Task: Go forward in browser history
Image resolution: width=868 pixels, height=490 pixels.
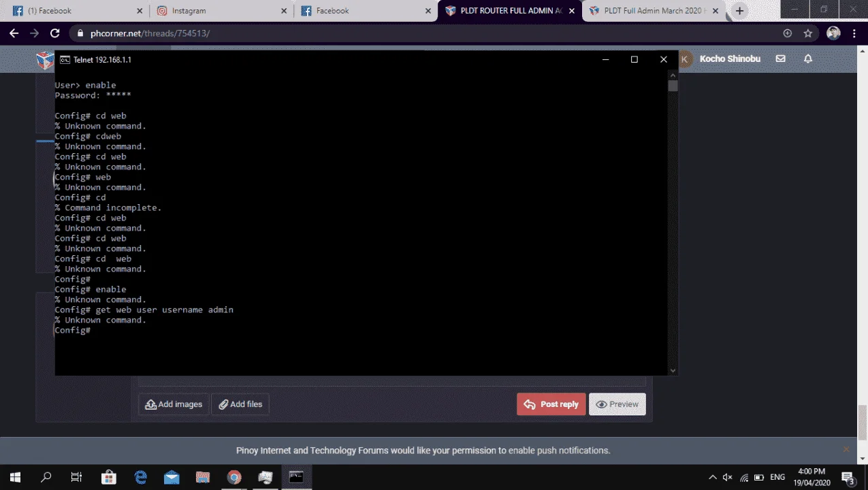Action: pyautogui.click(x=34, y=33)
